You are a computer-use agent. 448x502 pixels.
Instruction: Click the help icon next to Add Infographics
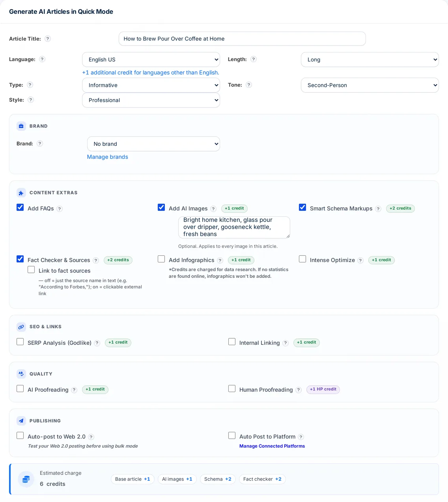click(220, 260)
